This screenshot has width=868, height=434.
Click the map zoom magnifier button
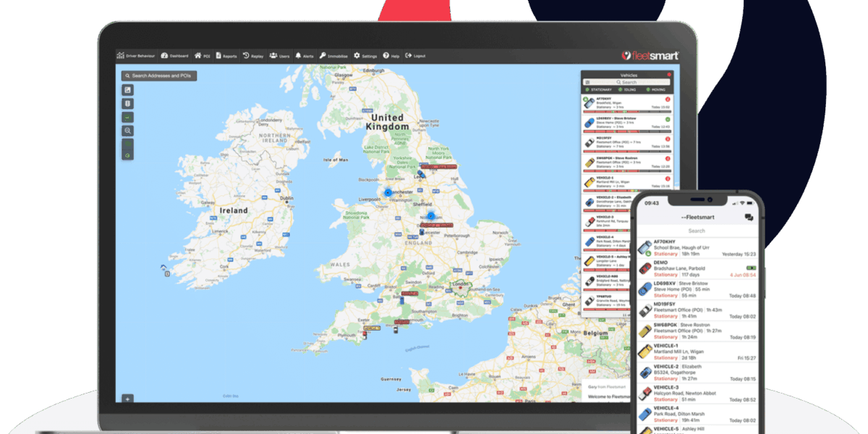tap(128, 131)
